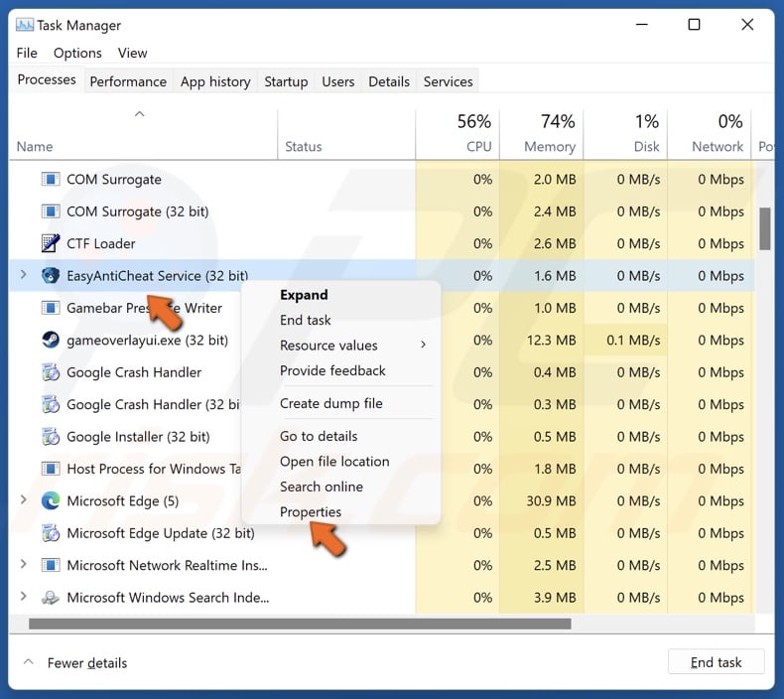784x699 pixels.
Task: Click the Gamebar Presence Writer icon
Action: click(50, 308)
